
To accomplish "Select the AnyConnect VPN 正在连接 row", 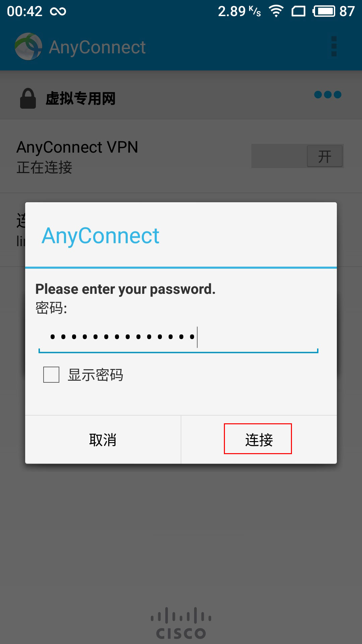I will pyautogui.click(x=181, y=156).
